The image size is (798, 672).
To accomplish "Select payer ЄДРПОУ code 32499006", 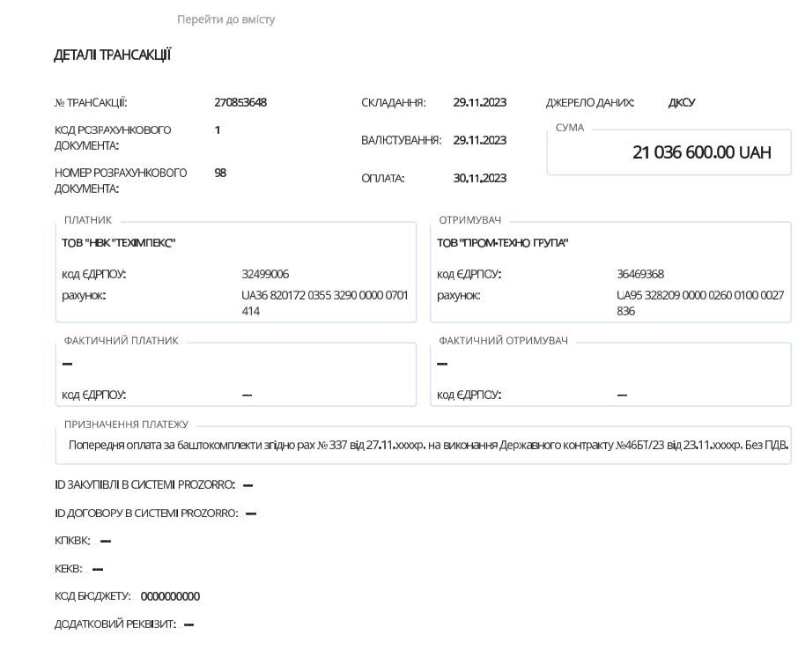I will 265,274.
